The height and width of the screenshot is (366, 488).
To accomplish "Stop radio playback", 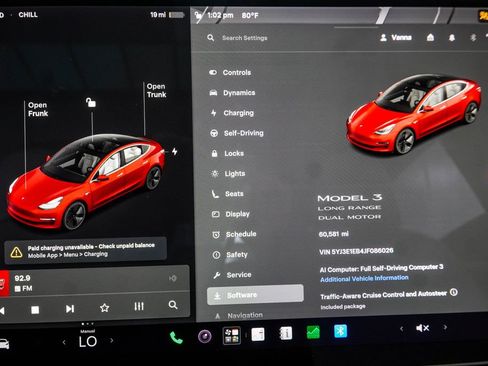I will [x=35, y=310].
